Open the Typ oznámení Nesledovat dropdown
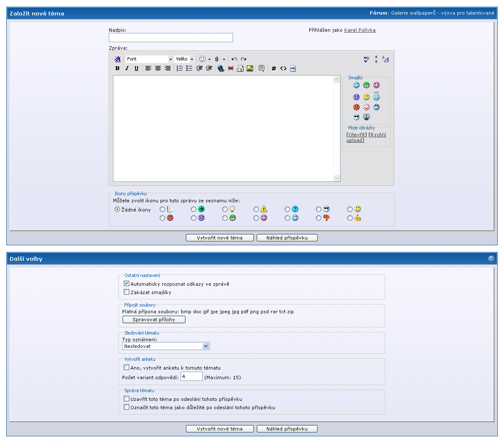The height and width of the screenshot is (443, 504). (x=166, y=346)
